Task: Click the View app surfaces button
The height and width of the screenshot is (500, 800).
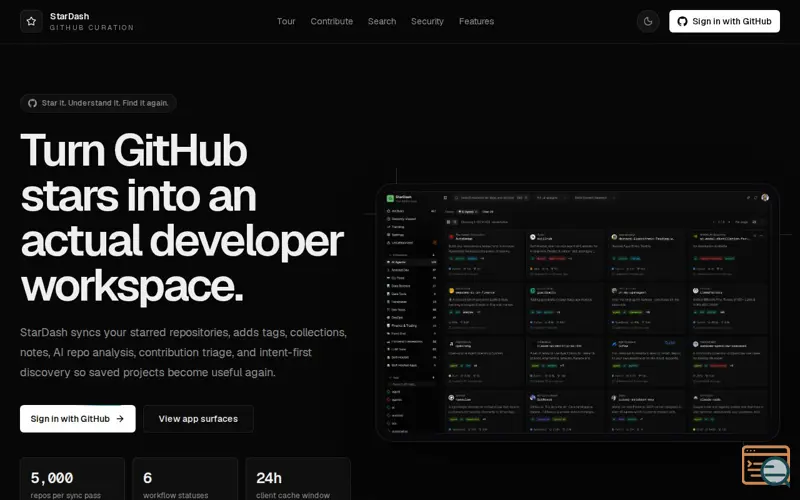Action: [x=198, y=419]
